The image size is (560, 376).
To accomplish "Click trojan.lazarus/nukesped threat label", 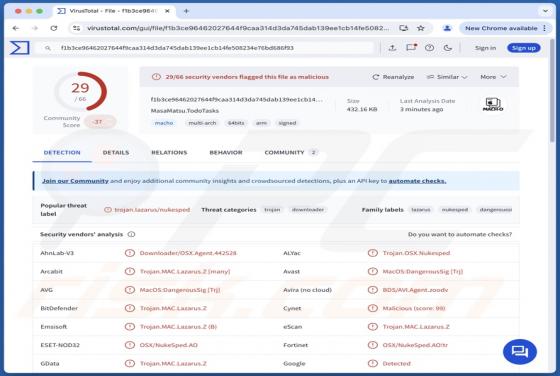I will (152, 210).
